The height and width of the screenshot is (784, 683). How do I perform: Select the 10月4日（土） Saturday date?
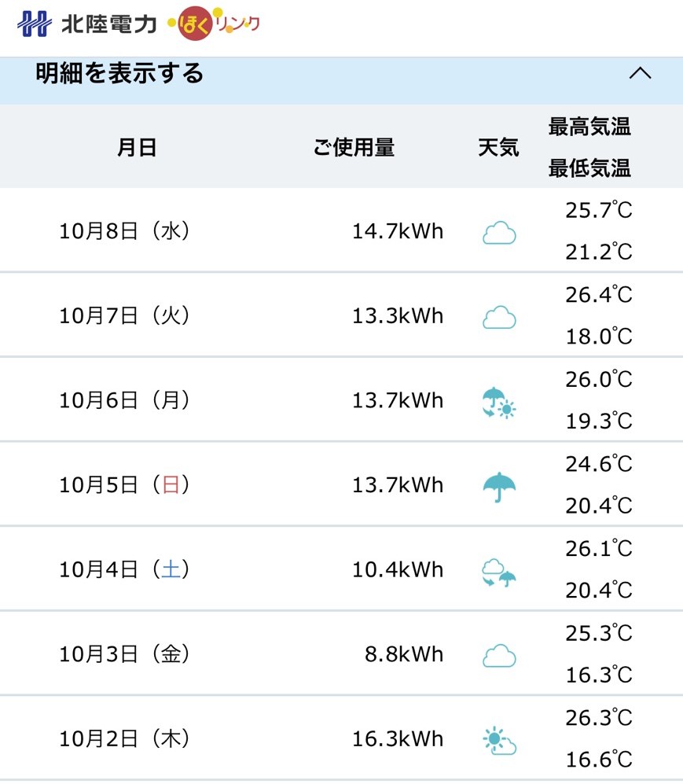tap(125, 571)
